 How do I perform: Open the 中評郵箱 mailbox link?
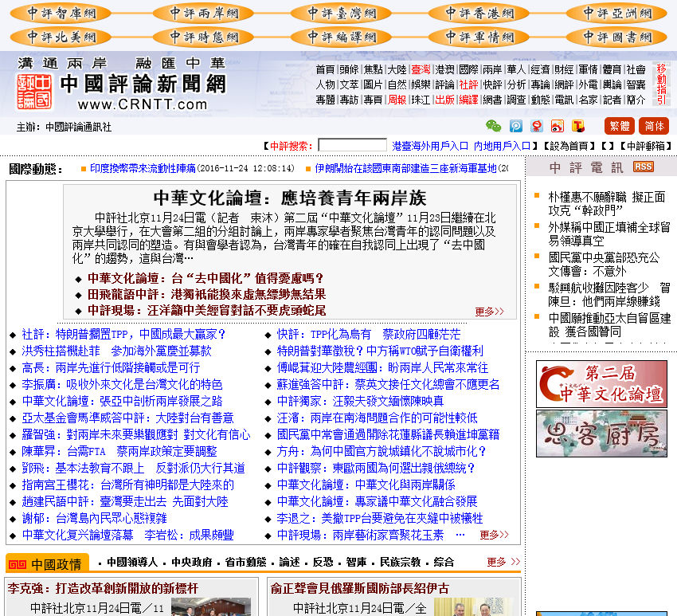(646, 146)
